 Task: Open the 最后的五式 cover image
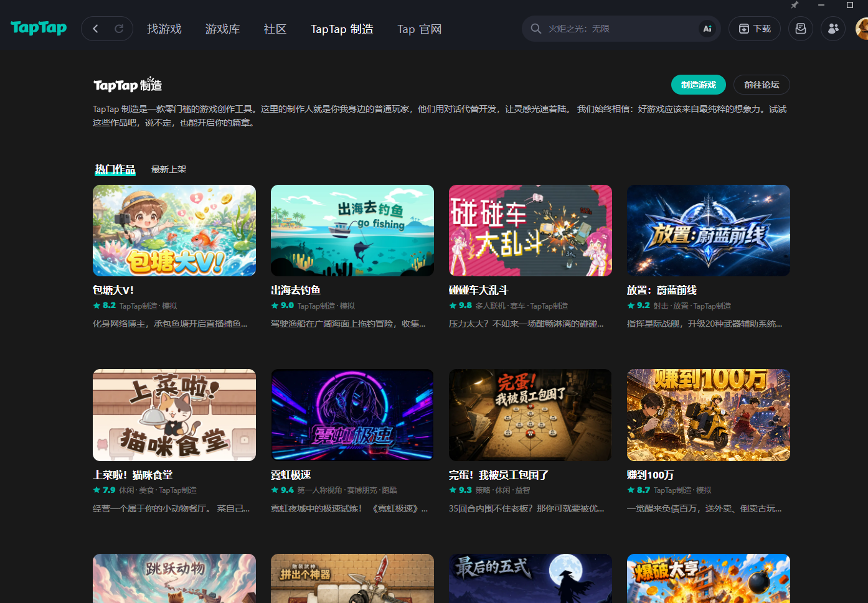[531, 578]
